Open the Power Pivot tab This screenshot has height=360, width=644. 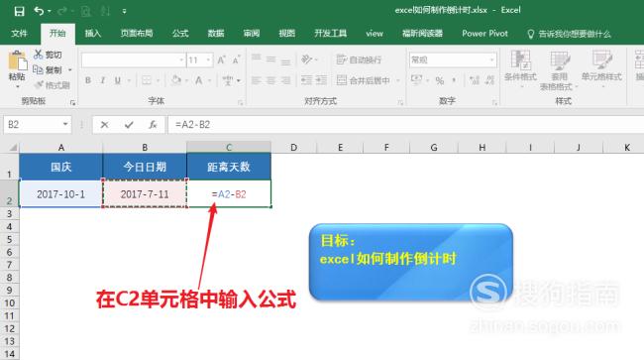[x=484, y=34]
